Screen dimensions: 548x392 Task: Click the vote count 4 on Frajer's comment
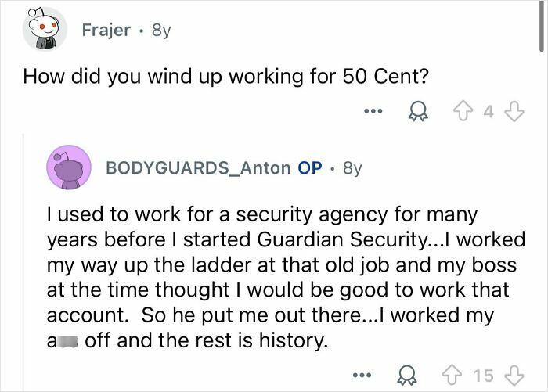pyautogui.click(x=489, y=112)
